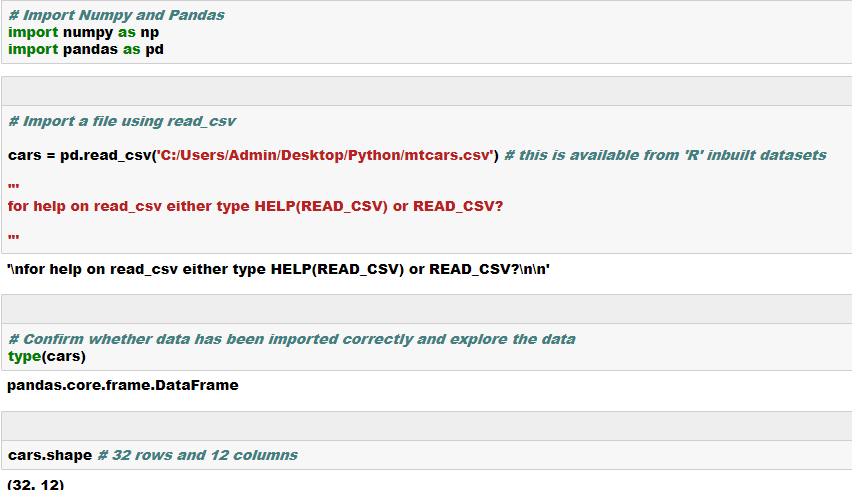Click the code 'cars.shape'
This screenshot has height=490, width=852.
pyautogui.click(x=49, y=455)
